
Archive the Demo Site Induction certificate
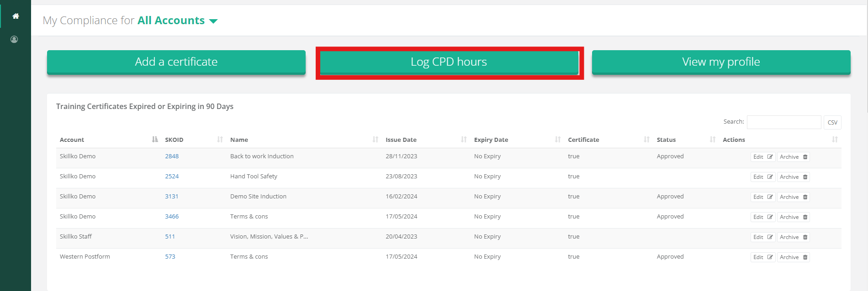[x=794, y=197]
